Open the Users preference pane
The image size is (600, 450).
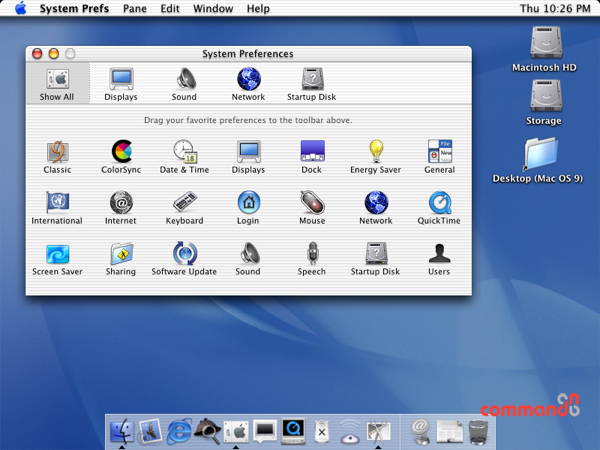pos(439,259)
